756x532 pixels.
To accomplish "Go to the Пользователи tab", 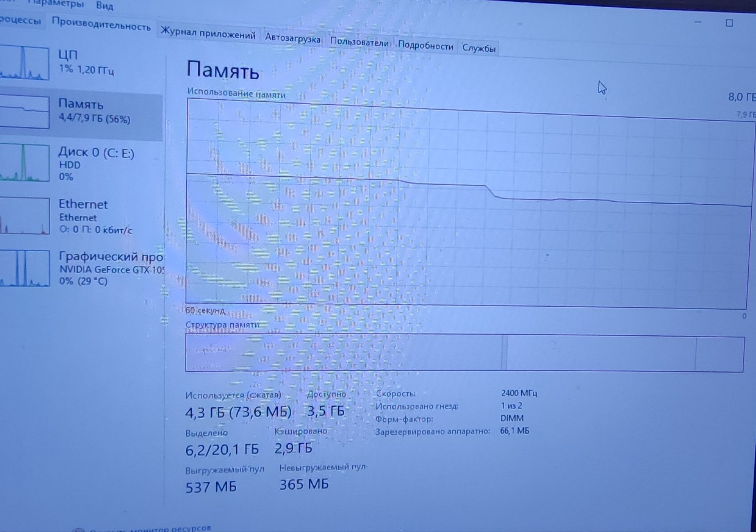I will click(x=359, y=42).
